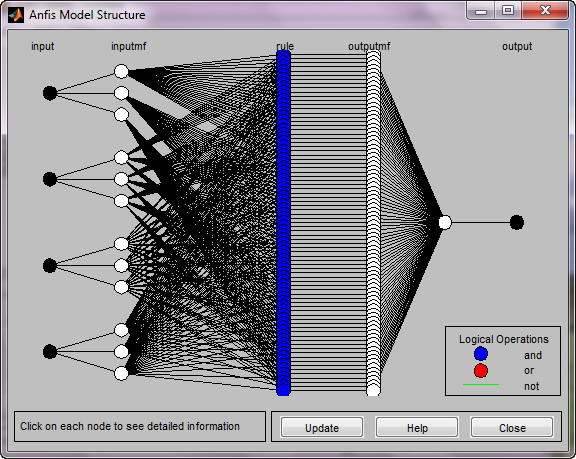Viewport: 576px width, 459px height.
Task: Click the lowest inputmf node of fourth input
Action: tap(121, 373)
